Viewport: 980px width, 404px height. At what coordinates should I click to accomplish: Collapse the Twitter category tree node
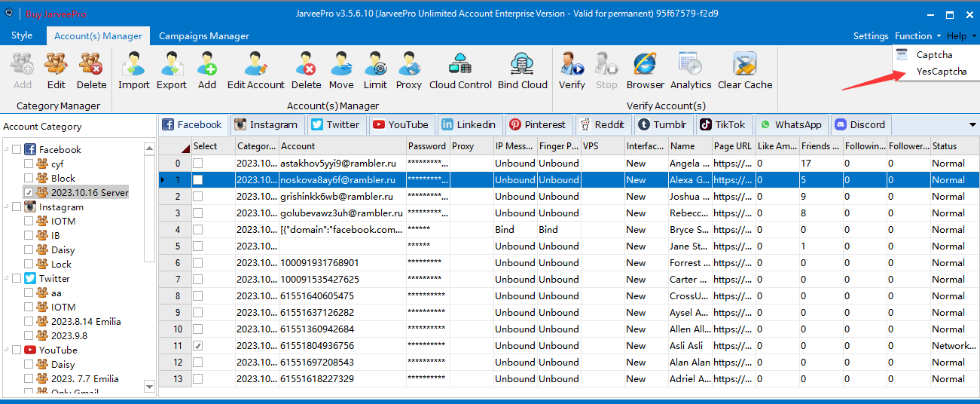[7, 278]
